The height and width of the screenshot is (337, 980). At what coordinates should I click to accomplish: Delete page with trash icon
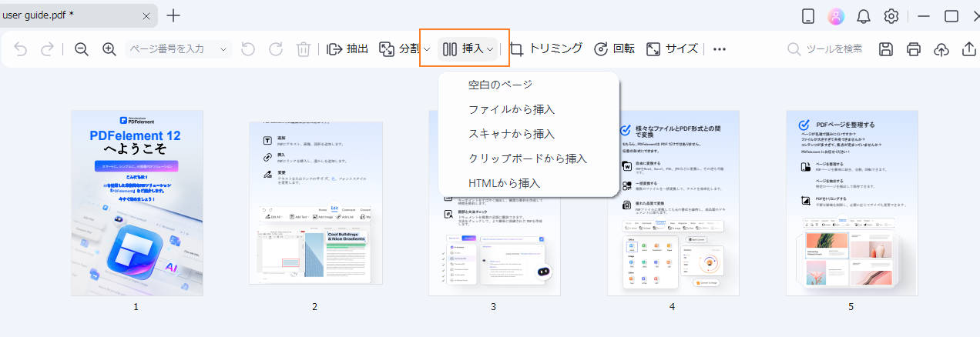[x=304, y=49]
